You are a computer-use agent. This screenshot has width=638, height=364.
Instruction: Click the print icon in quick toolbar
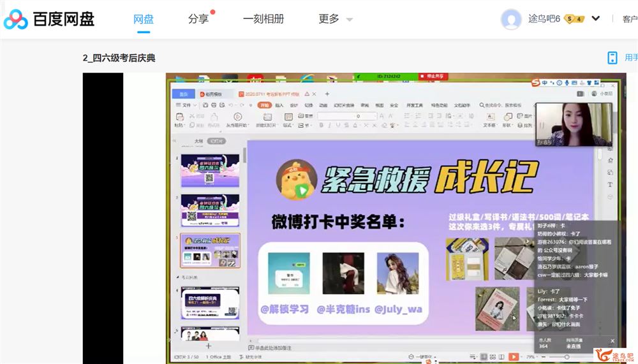coord(214,105)
